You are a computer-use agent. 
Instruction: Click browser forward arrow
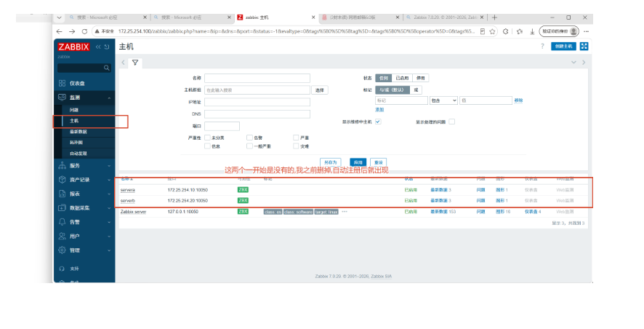pos(72,31)
